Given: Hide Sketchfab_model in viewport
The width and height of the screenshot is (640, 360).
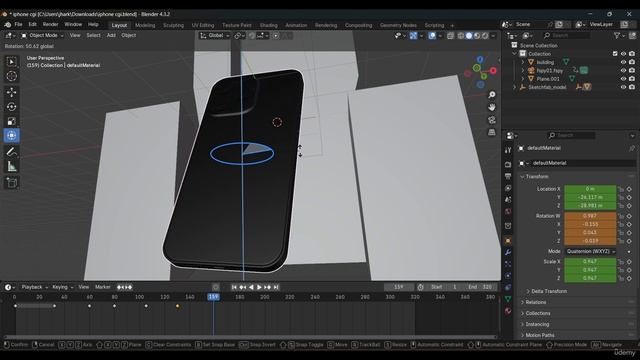Looking at the screenshot, I should (x=623, y=87).
